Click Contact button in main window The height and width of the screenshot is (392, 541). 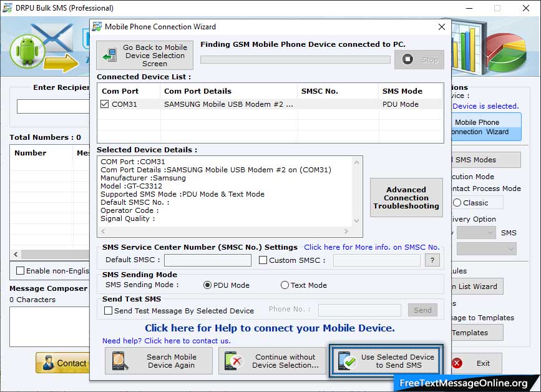click(x=62, y=363)
